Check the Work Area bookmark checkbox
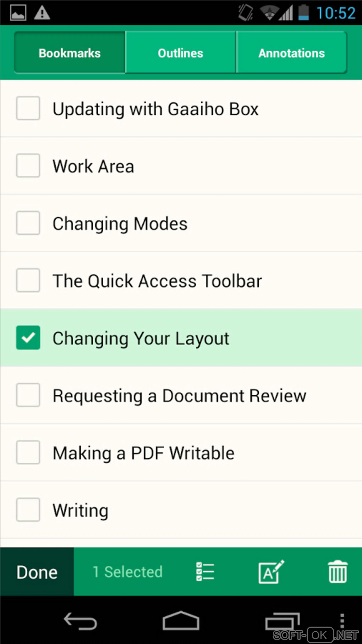 (28, 165)
